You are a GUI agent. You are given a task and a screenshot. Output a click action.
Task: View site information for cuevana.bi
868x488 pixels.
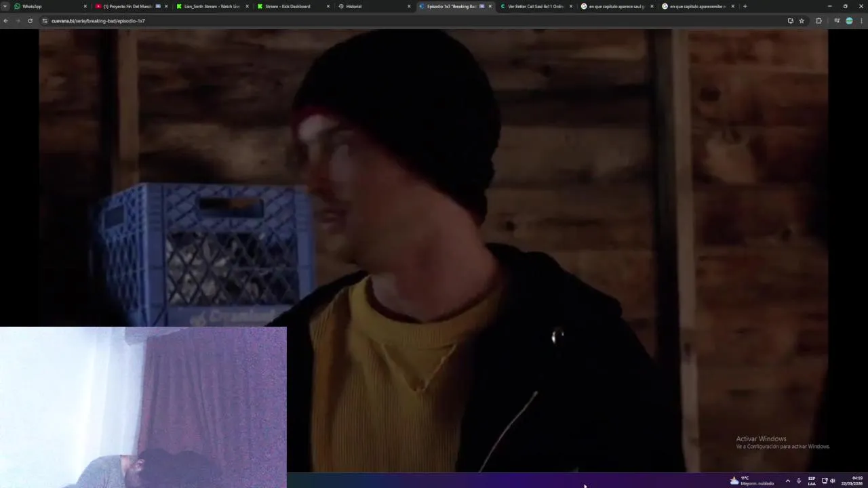tap(45, 21)
